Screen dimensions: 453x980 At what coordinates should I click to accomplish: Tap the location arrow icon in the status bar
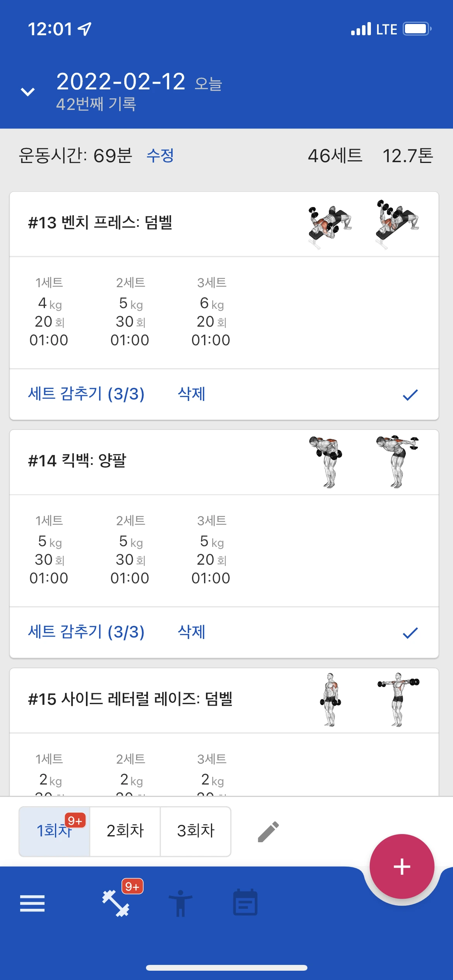[x=84, y=29]
